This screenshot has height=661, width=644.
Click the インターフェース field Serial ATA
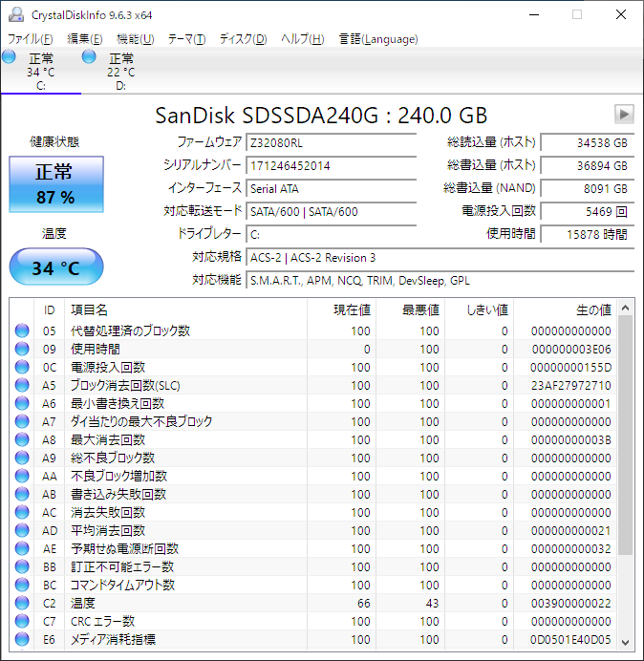point(331,188)
